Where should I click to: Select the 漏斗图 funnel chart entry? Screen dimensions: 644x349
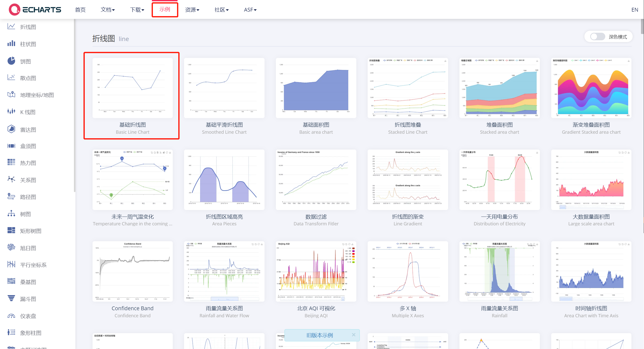(x=11, y=299)
